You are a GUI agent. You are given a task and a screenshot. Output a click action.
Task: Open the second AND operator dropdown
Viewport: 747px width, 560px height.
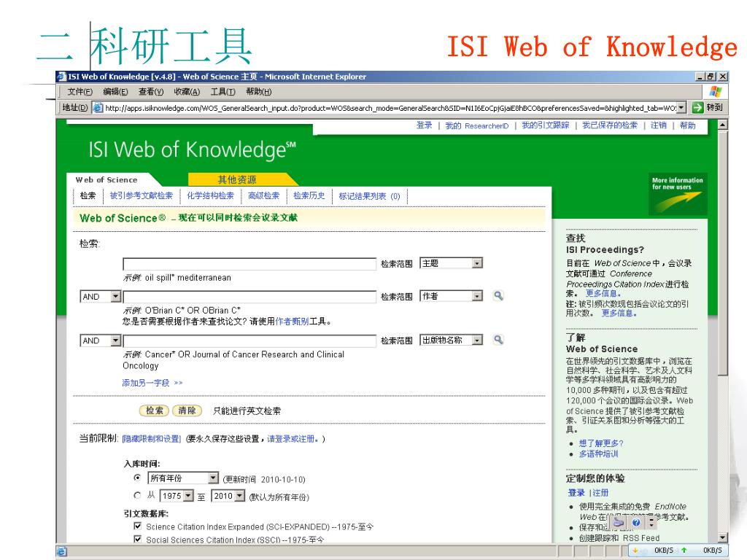pyautogui.click(x=101, y=341)
